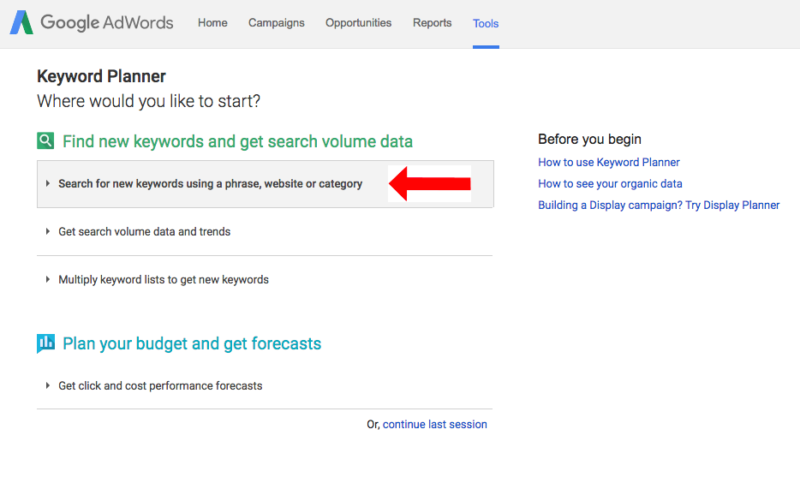This screenshot has width=800, height=495.
Task: Open How to see your organic data
Action: pos(610,184)
